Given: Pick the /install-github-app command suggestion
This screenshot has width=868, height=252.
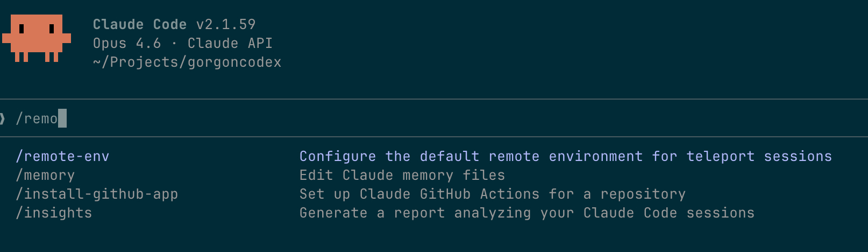Looking at the screenshot, I should point(97,194).
